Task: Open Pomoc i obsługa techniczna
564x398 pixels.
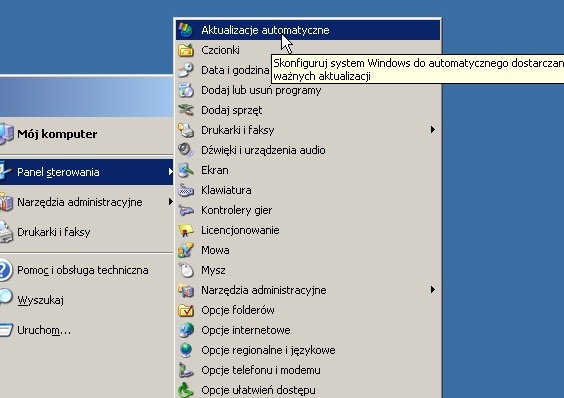Action: (86, 270)
